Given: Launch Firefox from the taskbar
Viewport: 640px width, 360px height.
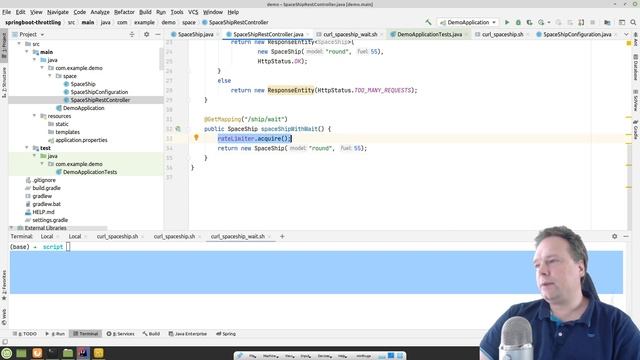Looking at the screenshot, I should [37, 353].
